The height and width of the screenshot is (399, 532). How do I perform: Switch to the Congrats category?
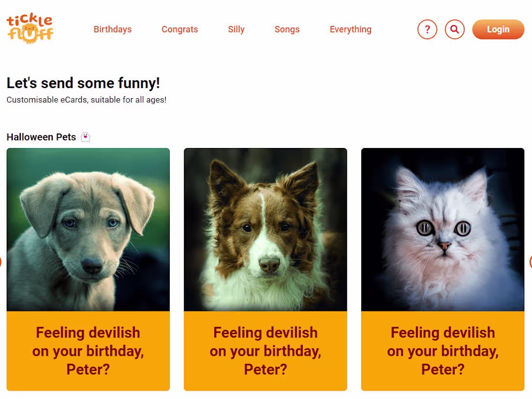click(x=179, y=29)
